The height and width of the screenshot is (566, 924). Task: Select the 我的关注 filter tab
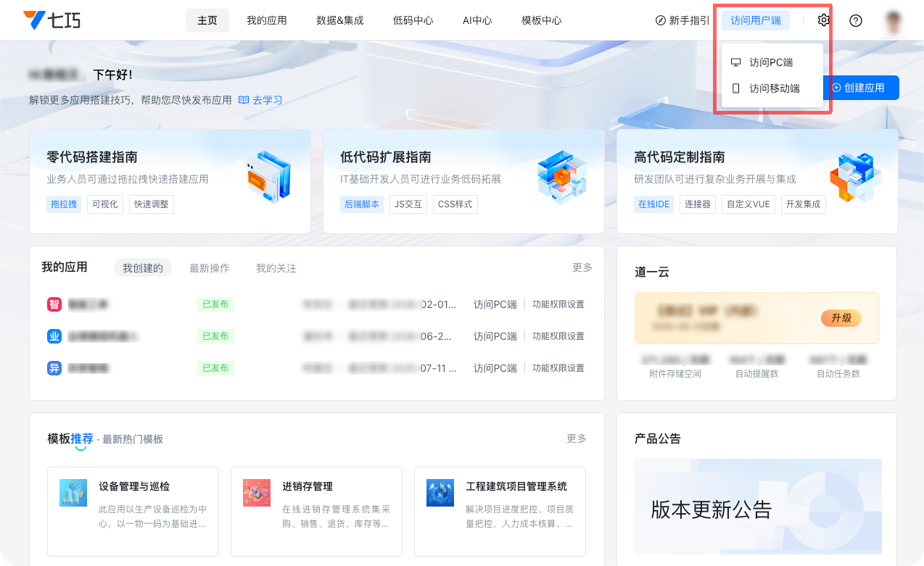pos(276,268)
